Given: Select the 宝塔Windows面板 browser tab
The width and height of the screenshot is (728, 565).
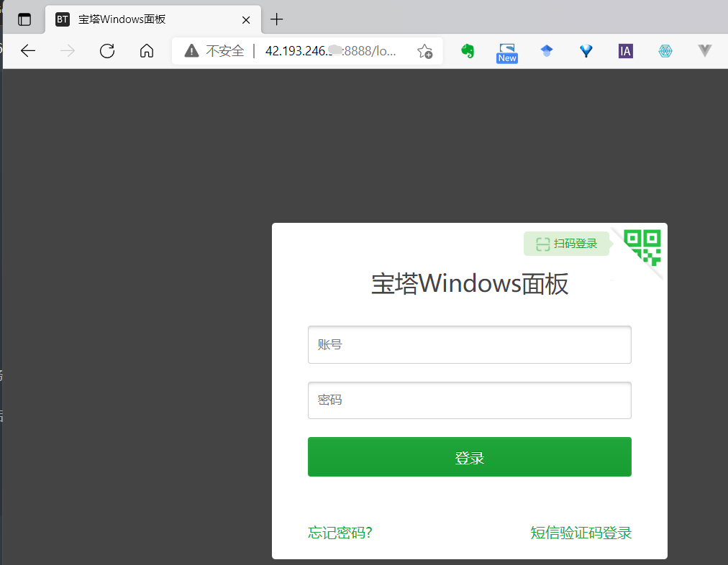Looking at the screenshot, I should pyautogui.click(x=153, y=19).
